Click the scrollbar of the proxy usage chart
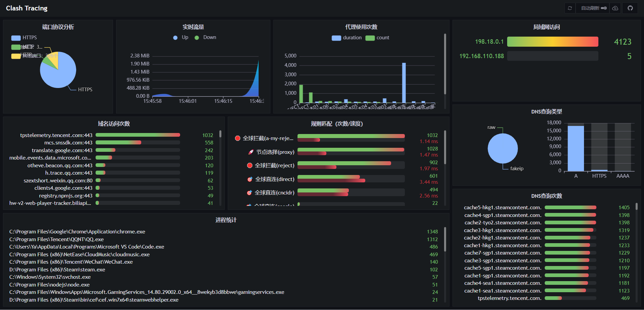Viewport: 644px width, 310px height. click(445, 64)
